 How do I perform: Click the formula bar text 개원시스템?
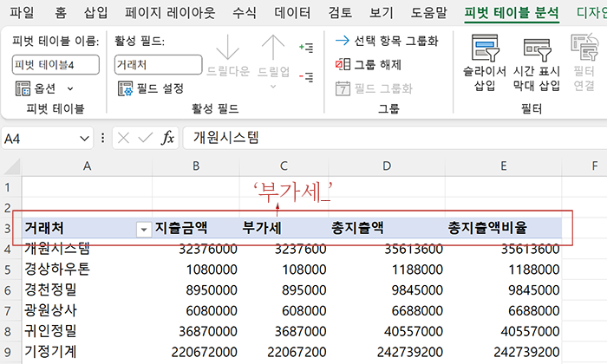(225, 138)
